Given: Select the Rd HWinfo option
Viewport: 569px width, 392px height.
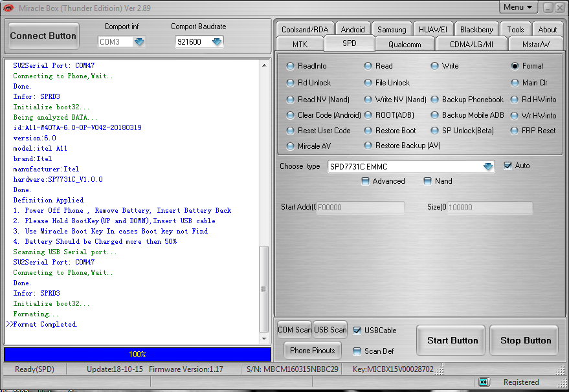Looking at the screenshot, I should 533,100.
